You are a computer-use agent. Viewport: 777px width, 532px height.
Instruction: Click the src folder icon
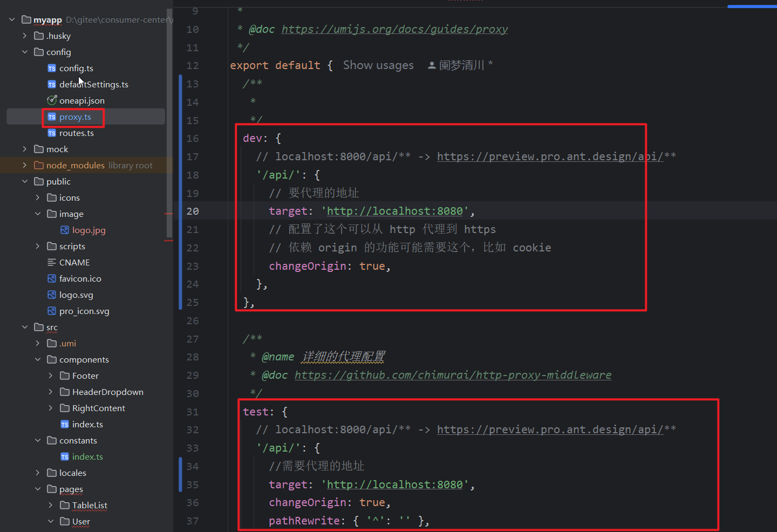click(39, 328)
